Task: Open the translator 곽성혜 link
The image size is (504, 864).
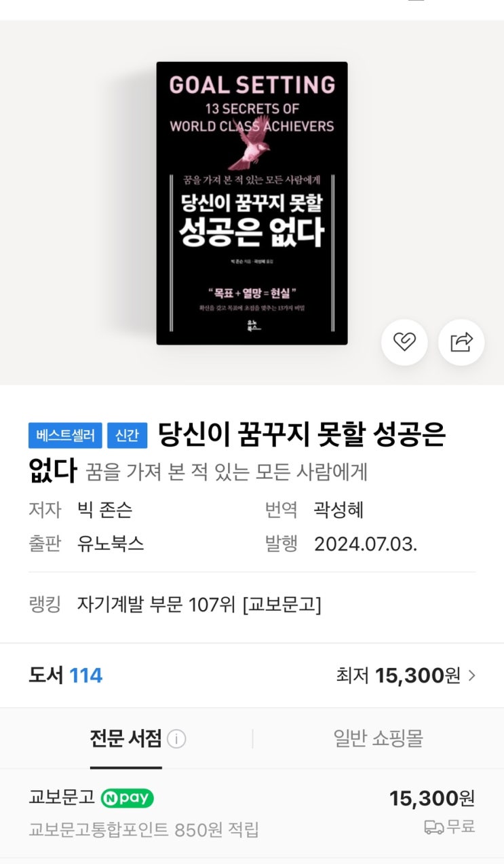Action: pyautogui.click(x=338, y=510)
